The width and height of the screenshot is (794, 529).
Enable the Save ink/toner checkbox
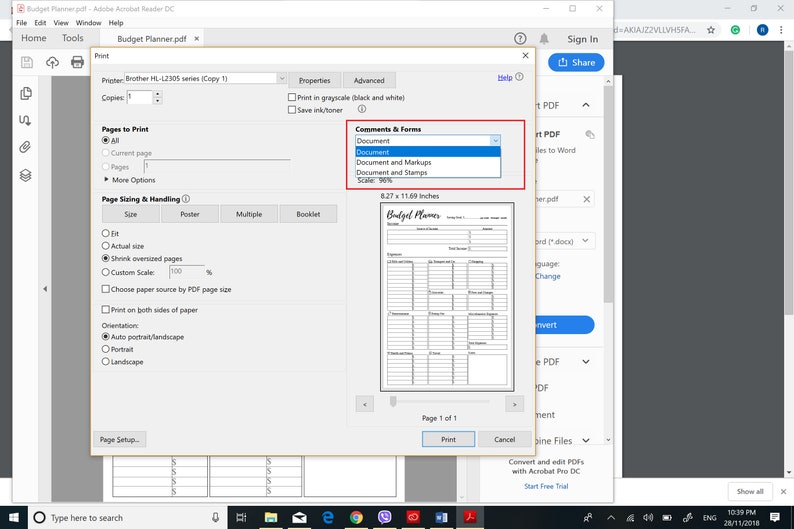292,109
